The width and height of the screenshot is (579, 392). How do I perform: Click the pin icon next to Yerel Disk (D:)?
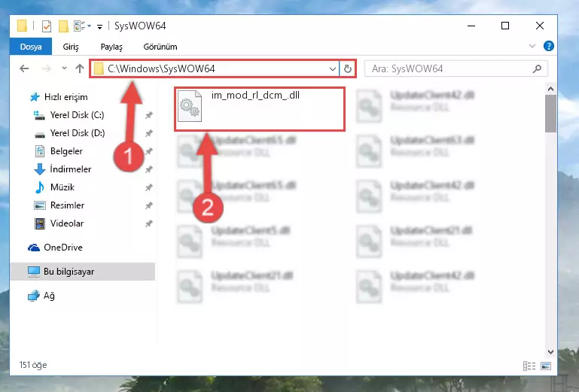[149, 133]
